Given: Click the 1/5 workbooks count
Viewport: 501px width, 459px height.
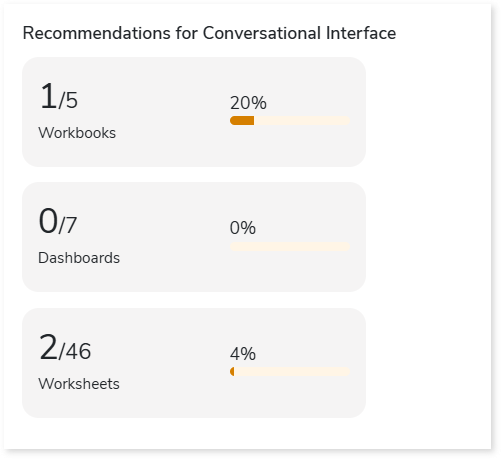Looking at the screenshot, I should pyautogui.click(x=59, y=97).
